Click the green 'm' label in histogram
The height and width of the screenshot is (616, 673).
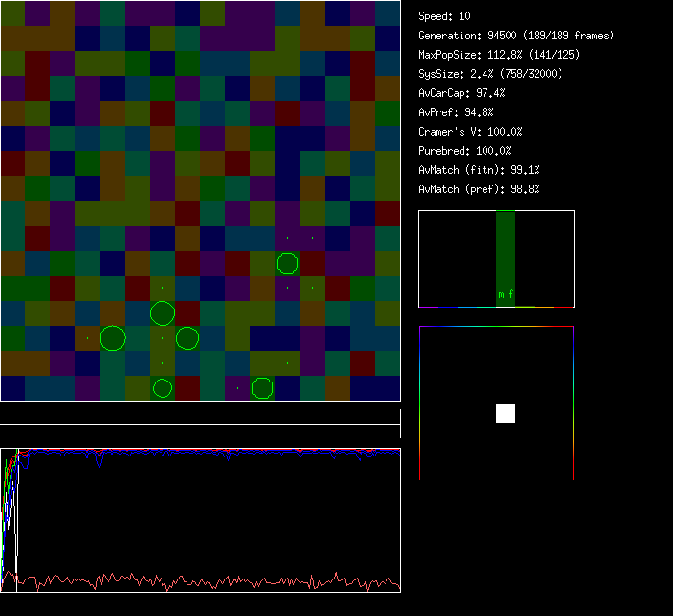coord(501,294)
